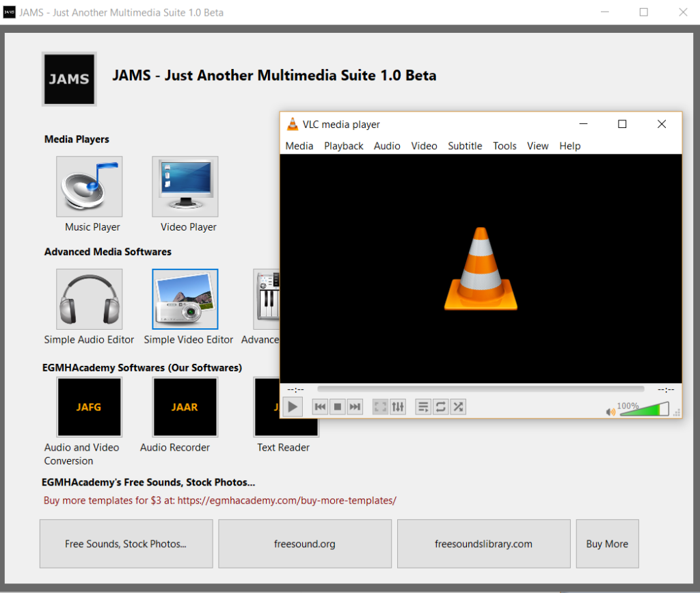Stop playback in VLC
Viewport: 700px width, 593px height.
tap(338, 407)
